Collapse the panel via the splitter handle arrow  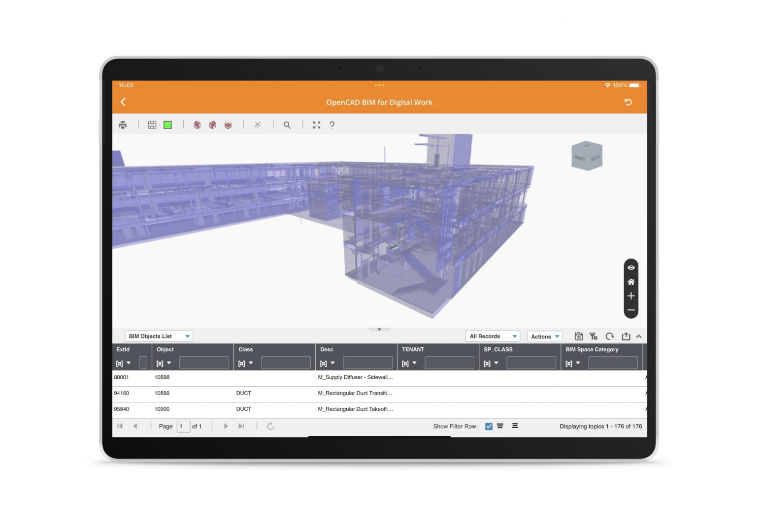[x=379, y=329]
